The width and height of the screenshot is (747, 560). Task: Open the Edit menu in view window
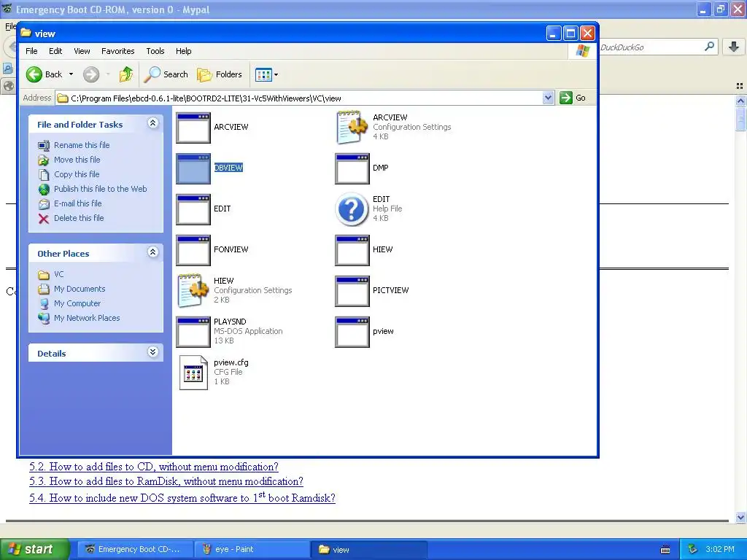click(55, 51)
